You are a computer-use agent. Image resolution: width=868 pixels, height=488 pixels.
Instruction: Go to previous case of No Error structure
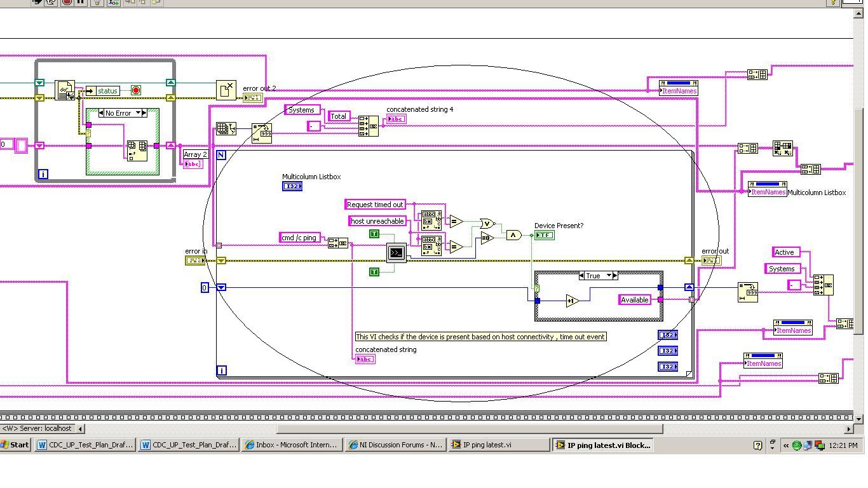(101, 113)
